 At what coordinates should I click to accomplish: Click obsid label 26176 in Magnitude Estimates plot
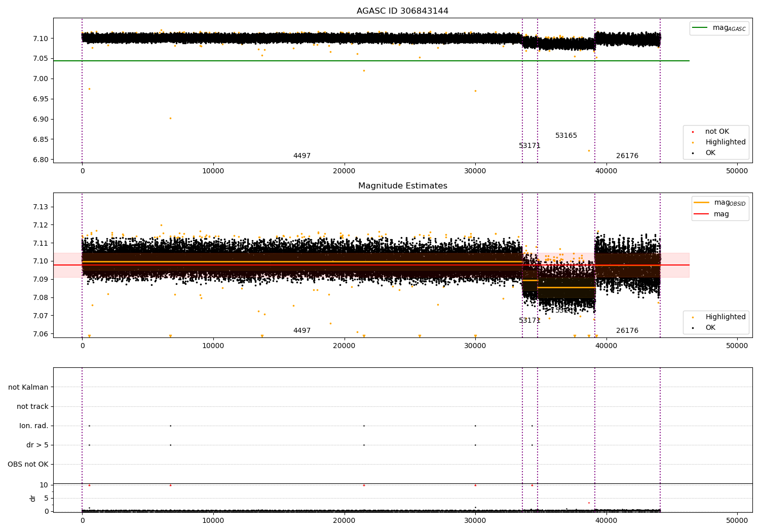pyautogui.click(x=627, y=331)
